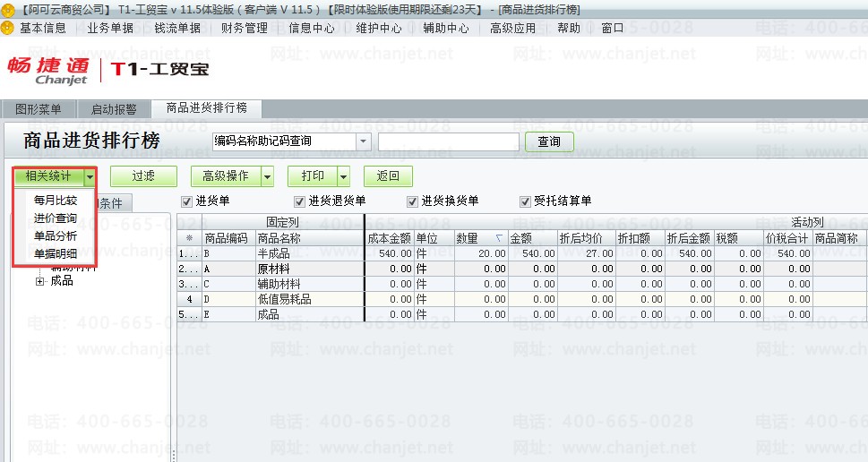Uncheck the 进货单 checkbox
The width and height of the screenshot is (868, 462).
(x=186, y=201)
